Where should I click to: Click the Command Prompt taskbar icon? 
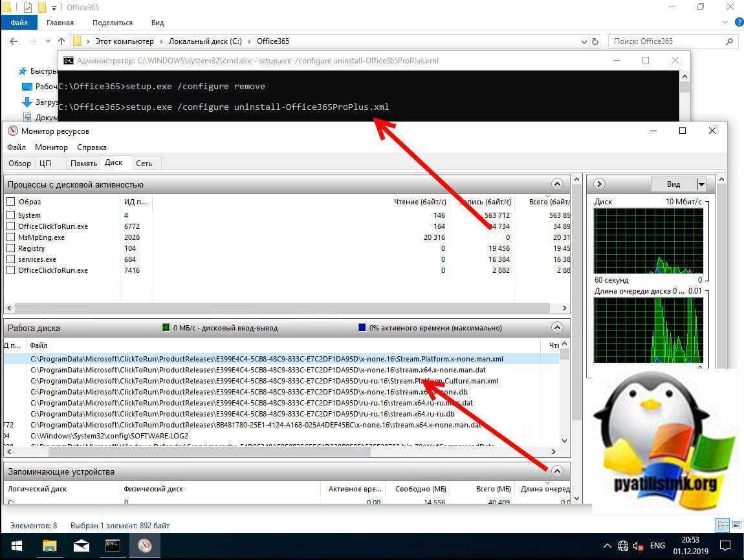pos(113,545)
